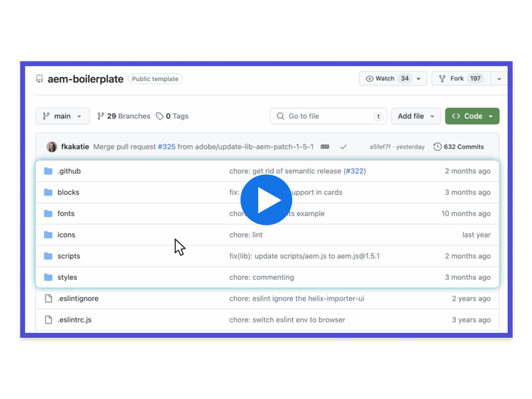Click the Go to file search field
The image size is (532, 399).
pos(326,116)
